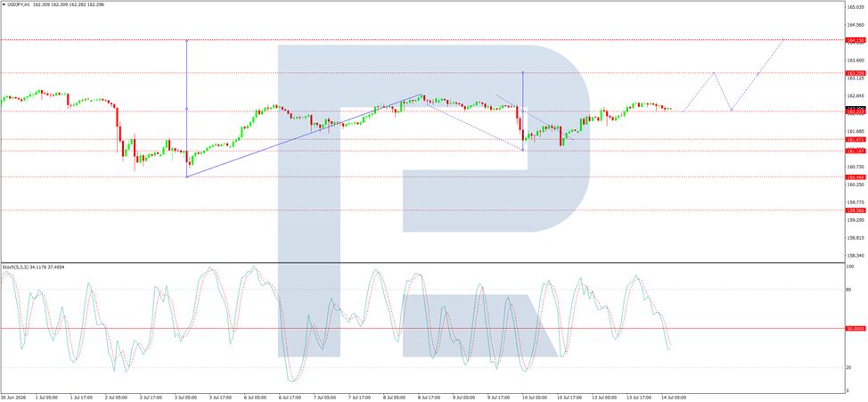This screenshot has height=402, width=868.
Task: Click the red 159.566 price level tag
Action: 856,210
